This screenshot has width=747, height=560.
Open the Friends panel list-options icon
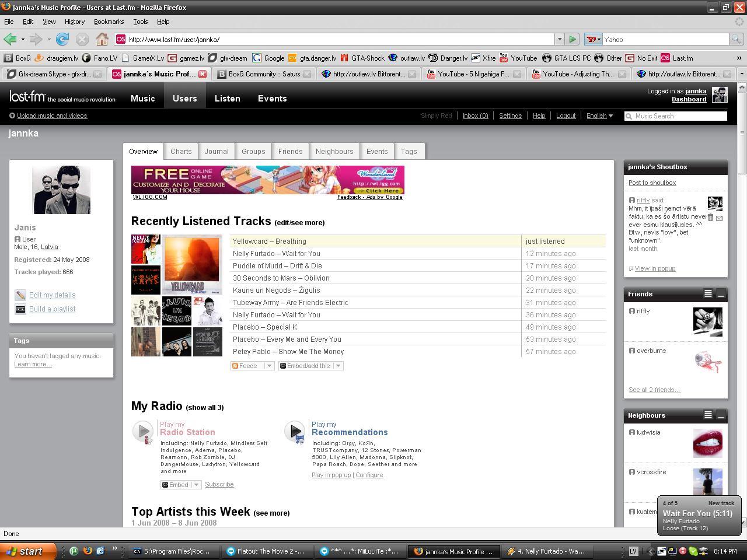(x=708, y=294)
